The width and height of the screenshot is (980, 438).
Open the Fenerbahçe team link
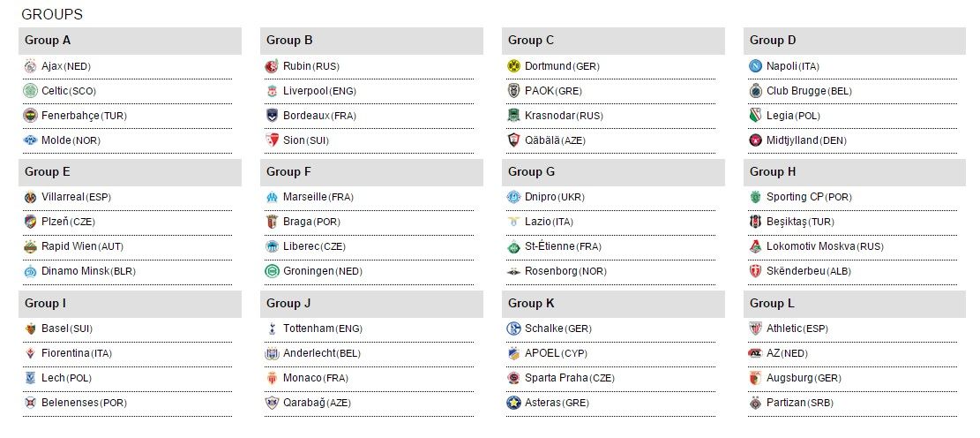[71, 116]
